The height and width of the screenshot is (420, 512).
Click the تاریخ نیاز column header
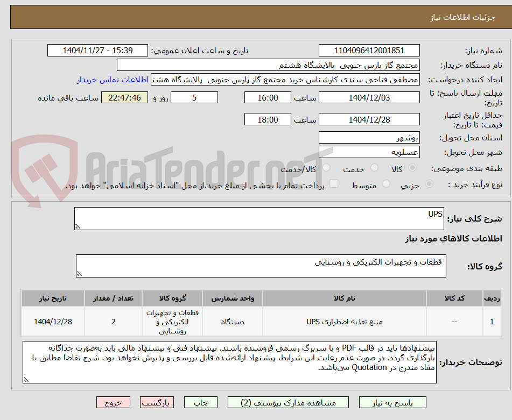53,298
